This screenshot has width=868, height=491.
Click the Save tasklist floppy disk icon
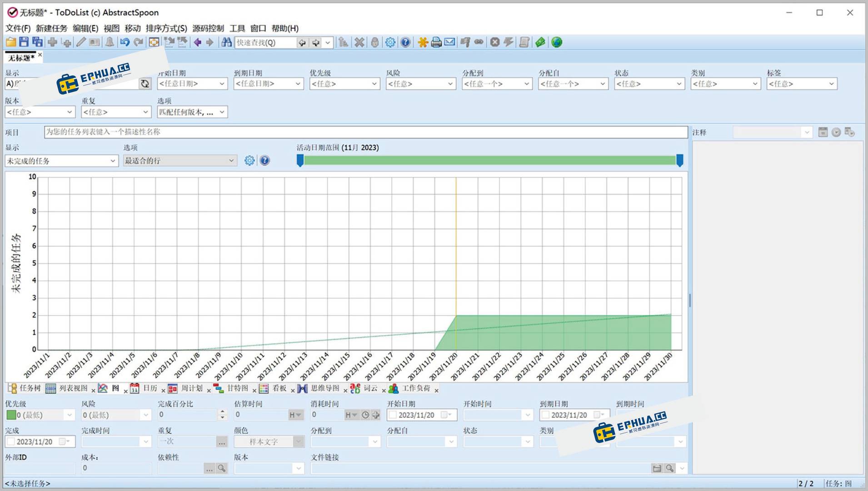tap(24, 42)
